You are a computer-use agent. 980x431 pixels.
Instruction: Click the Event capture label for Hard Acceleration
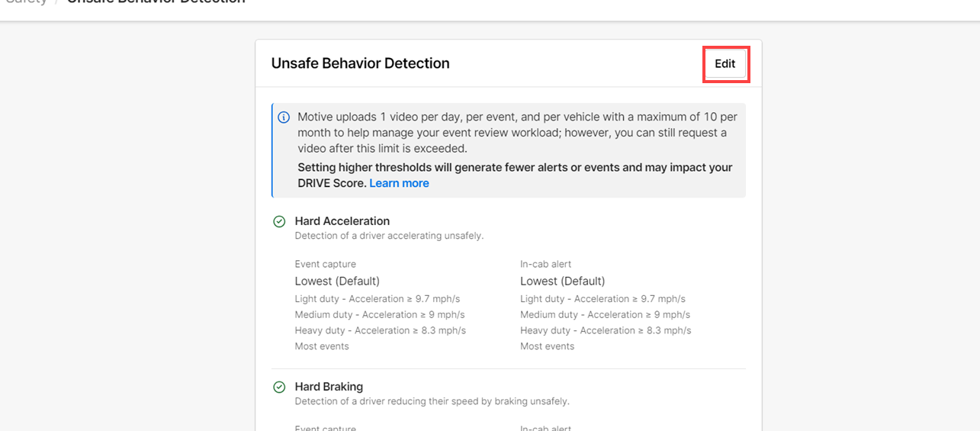tap(325, 264)
